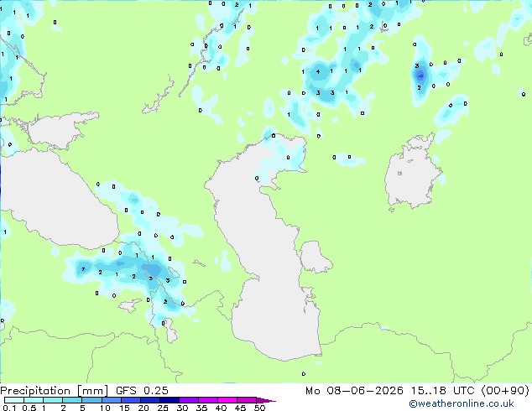The width and height of the screenshot is (532, 411).
Task: Click the legend label '50'
Action: click(x=259, y=408)
